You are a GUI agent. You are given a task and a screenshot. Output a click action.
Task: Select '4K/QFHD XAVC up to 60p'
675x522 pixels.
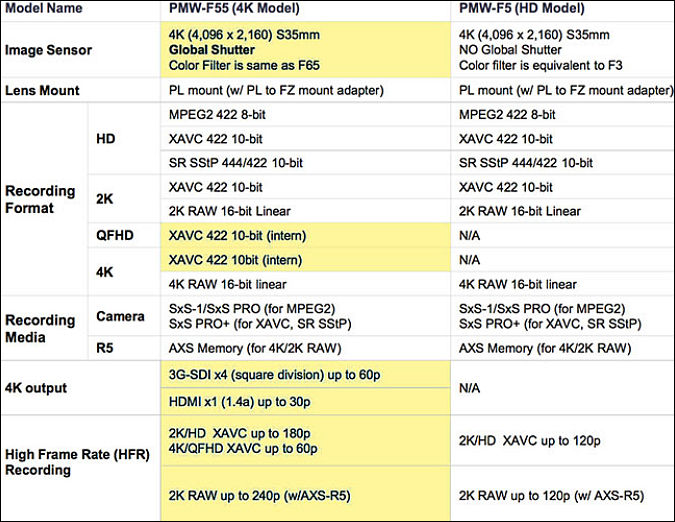coord(243,449)
